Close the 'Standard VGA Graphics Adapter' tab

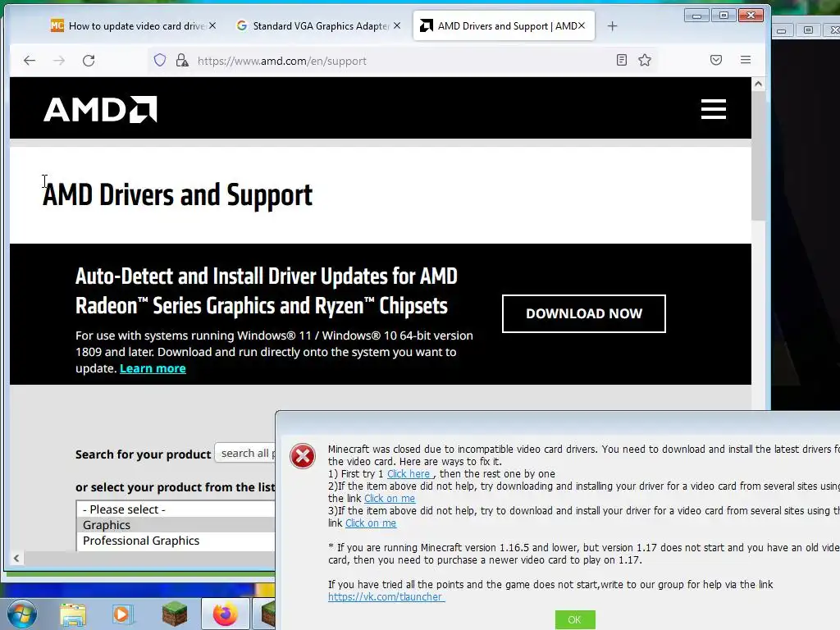396,25
